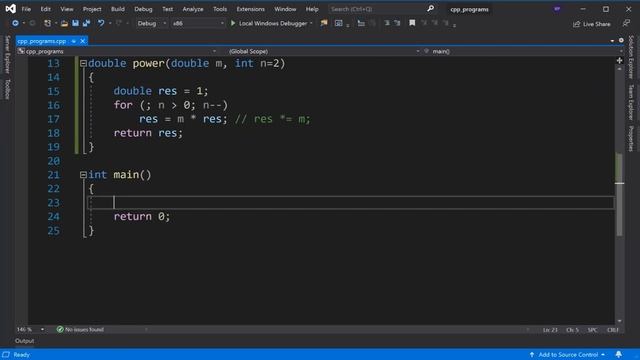Open the File menu
Image resolution: width=640 pixels, height=360 pixels.
point(26,9)
